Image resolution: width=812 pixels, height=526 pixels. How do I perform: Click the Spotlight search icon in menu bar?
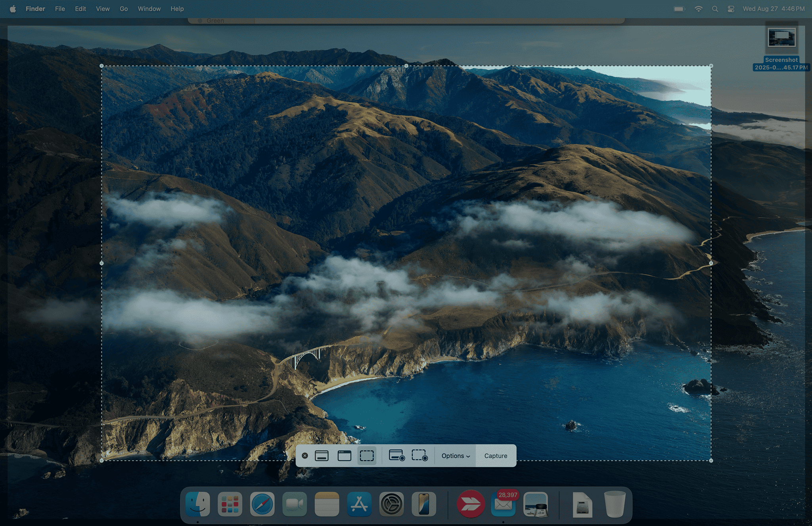tap(715, 8)
